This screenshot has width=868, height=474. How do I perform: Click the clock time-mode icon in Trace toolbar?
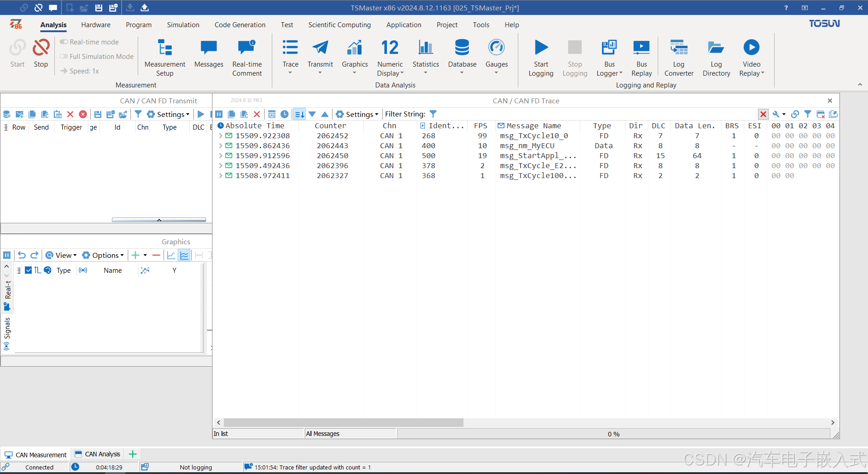[285, 114]
